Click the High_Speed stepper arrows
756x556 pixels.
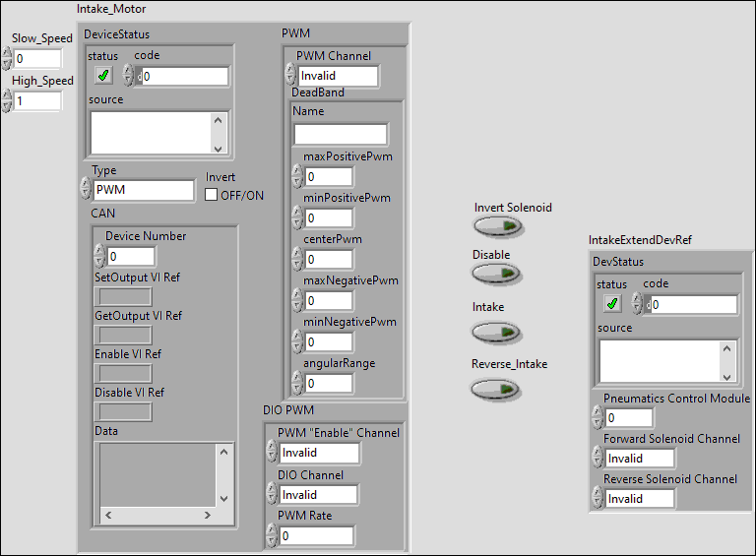click(x=7, y=100)
